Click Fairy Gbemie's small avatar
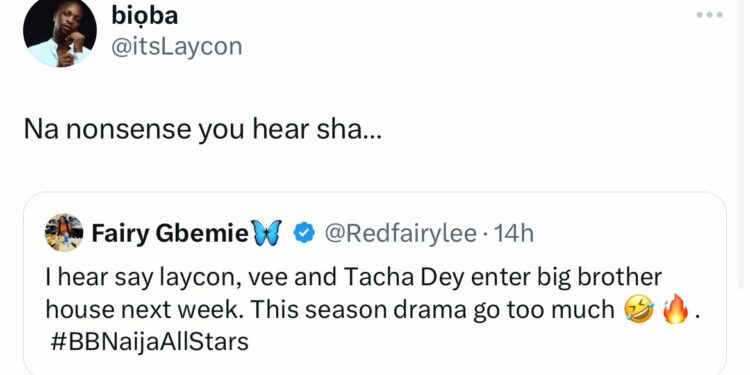This screenshot has width=750, height=375. point(64,232)
